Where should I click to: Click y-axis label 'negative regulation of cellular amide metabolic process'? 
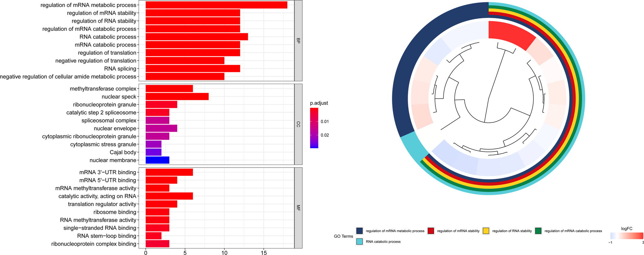[x=68, y=77]
